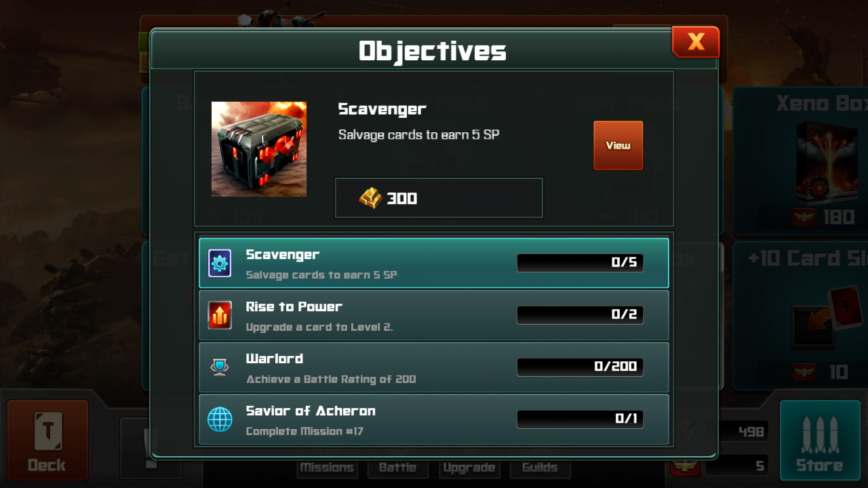Open the Battle tab
Viewport: 868px width, 488px height.
pos(397,468)
